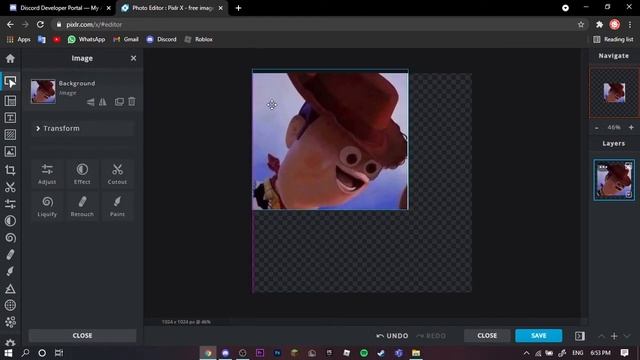Zoom in with plus in Navigate
Image resolution: width=640 pixels, height=360 pixels.
coord(631,128)
